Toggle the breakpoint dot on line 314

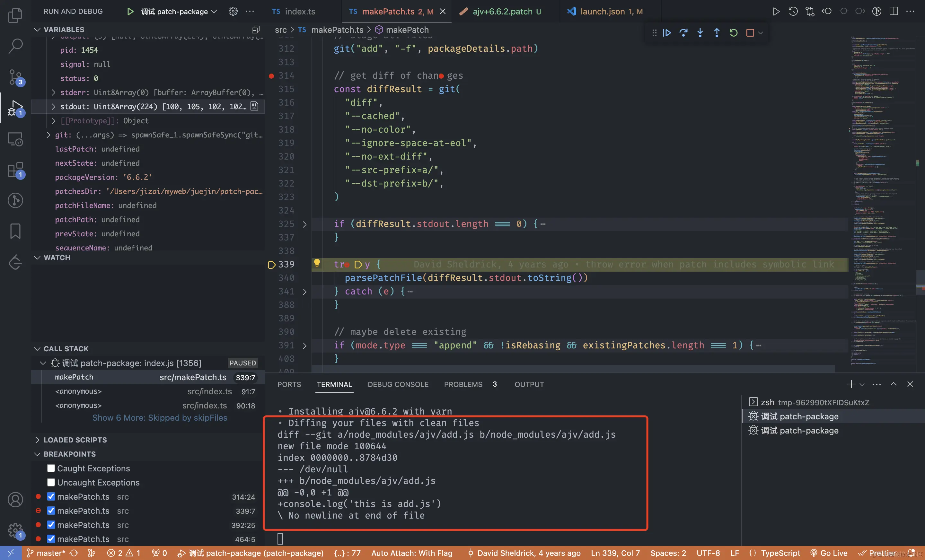[x=271, y=76]
